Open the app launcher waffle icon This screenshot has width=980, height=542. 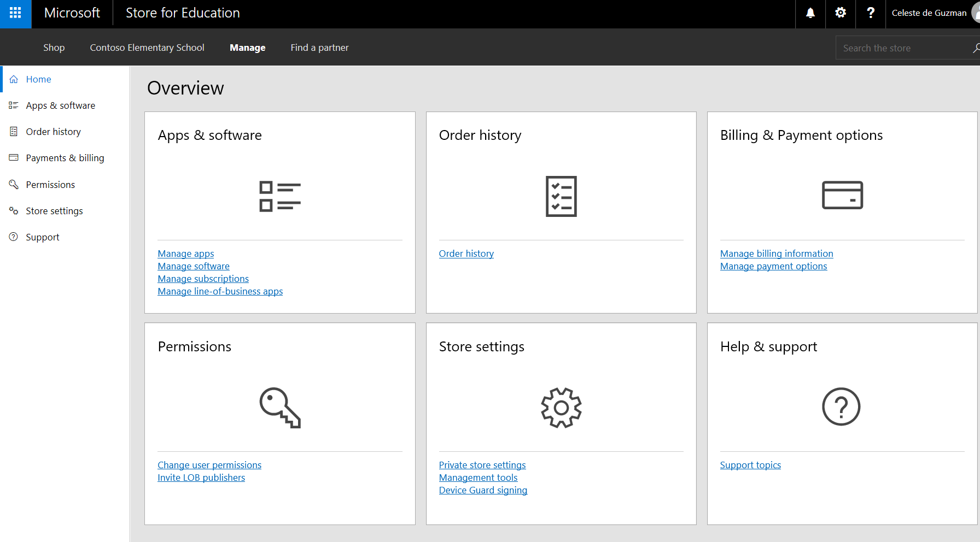coord(15,13)
